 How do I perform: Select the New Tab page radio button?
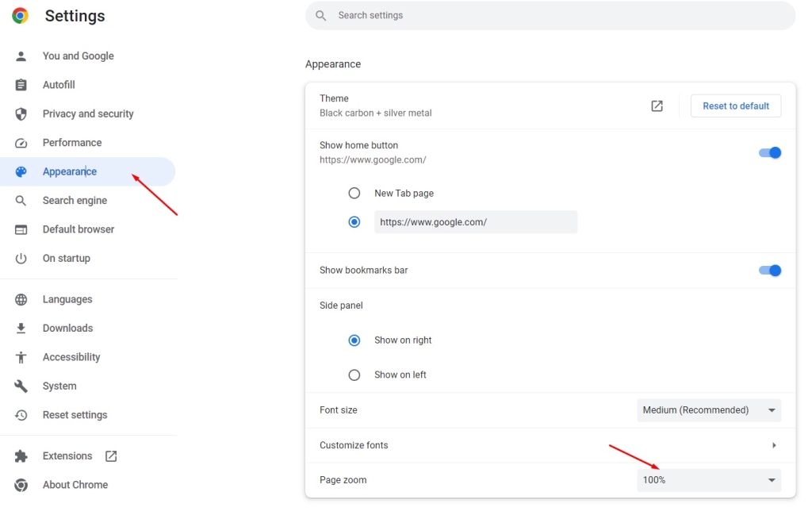coord(354,194)
